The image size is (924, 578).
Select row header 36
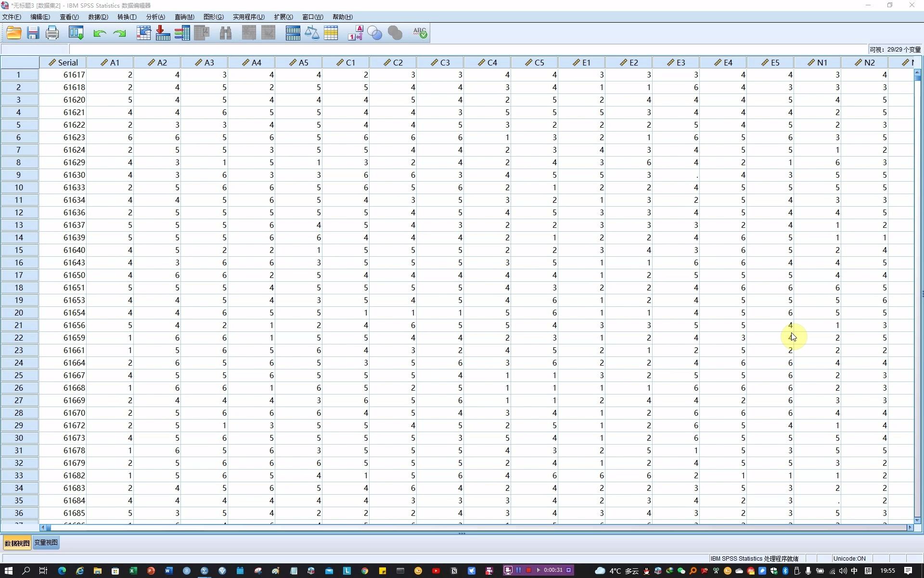pyautogui.click(x=19, y=513)
